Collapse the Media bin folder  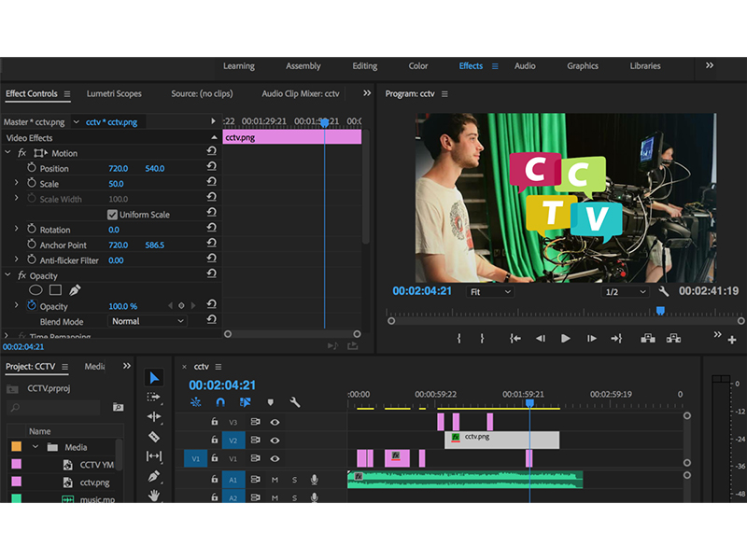[x=36, y=447]
